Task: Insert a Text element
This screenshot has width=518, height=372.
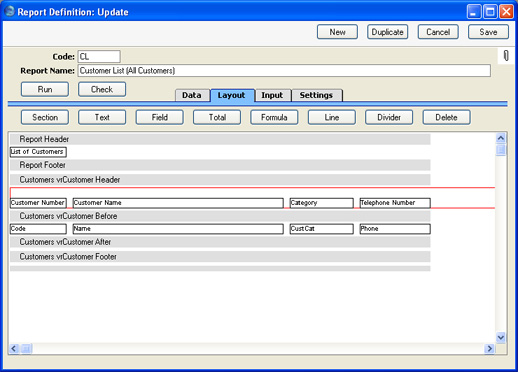Action: pyautogui.click(x=102, y=117)
